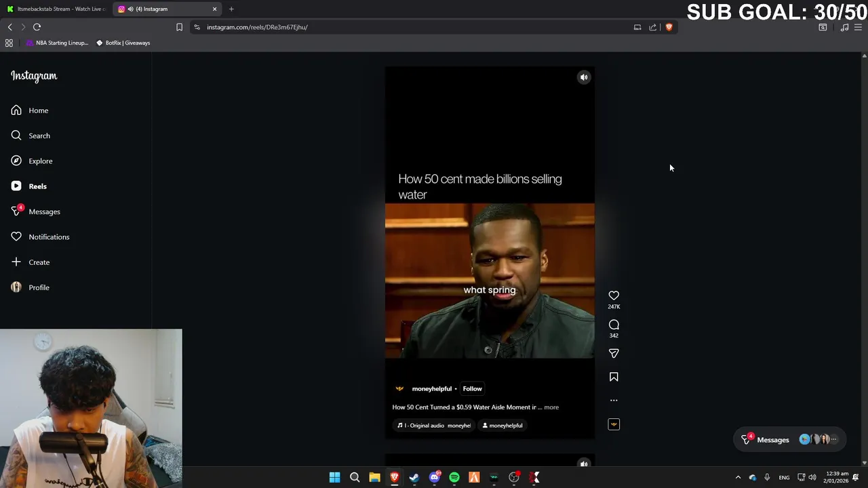Open the audio thumbnail below the three dots
This screenshot has height=488, width=868.
point(614,424)
